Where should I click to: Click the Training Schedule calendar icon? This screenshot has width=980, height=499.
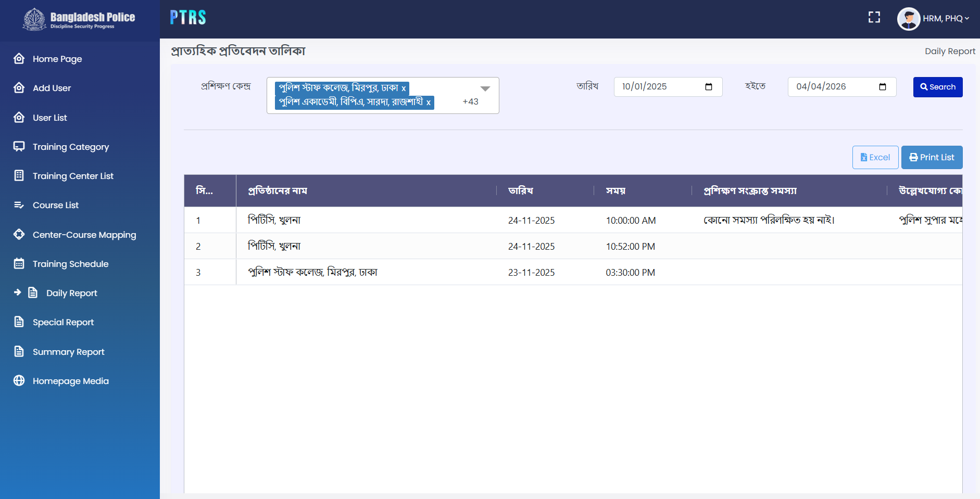click(19, 264)
